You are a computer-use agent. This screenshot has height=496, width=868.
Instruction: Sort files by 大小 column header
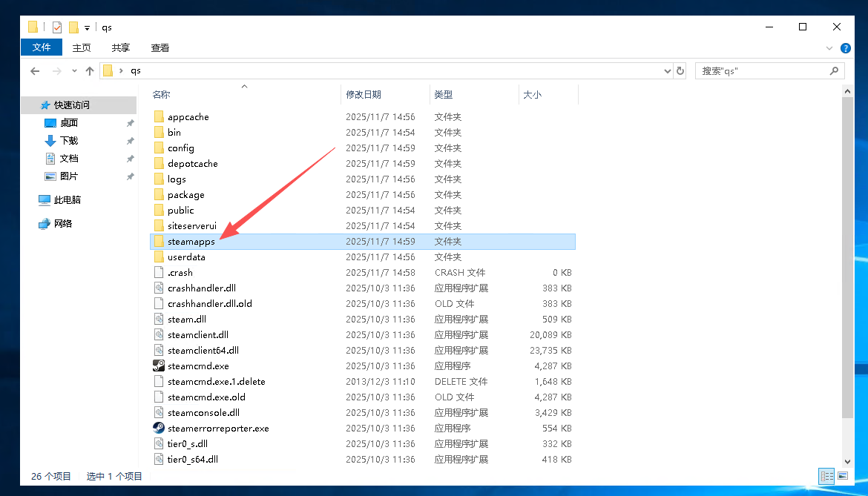[533, 95]
